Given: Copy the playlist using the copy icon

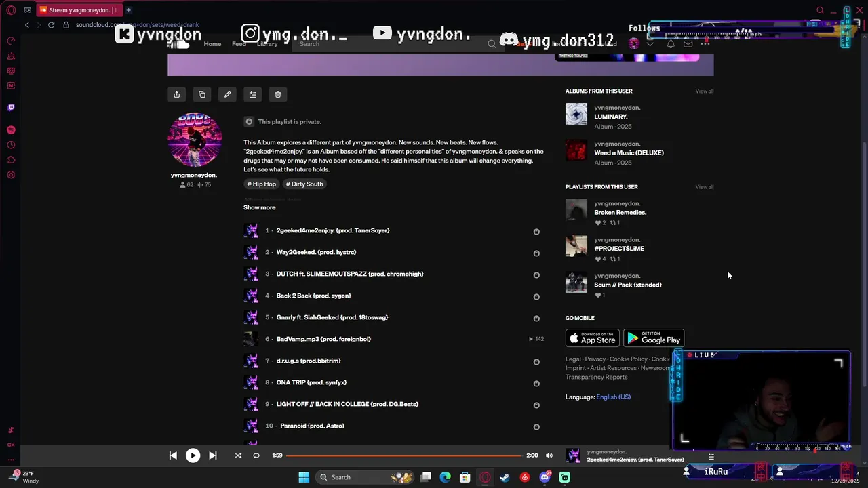Looking at the screenshot, I should (x=202, y=94).
